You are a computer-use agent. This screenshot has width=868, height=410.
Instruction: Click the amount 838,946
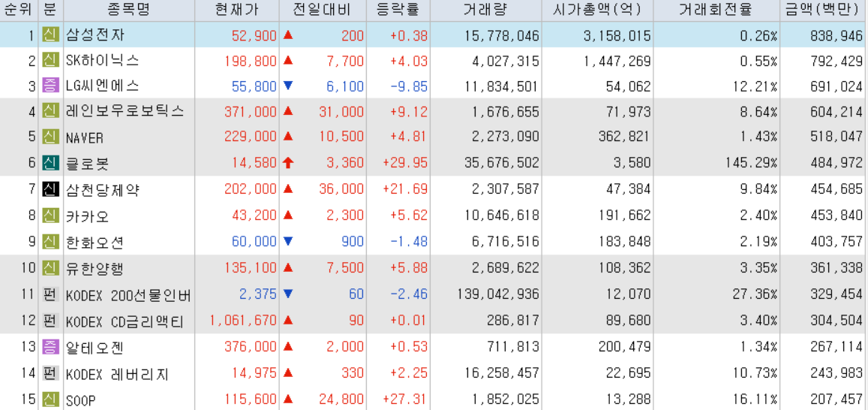pyautogui.click(x=836, y=36)
